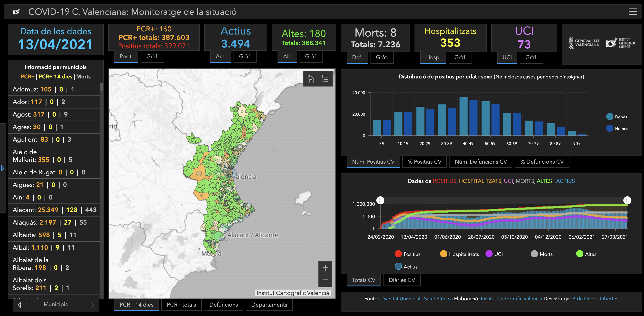Click the map home extent icon
644x316 pixels.
[311, 79]
